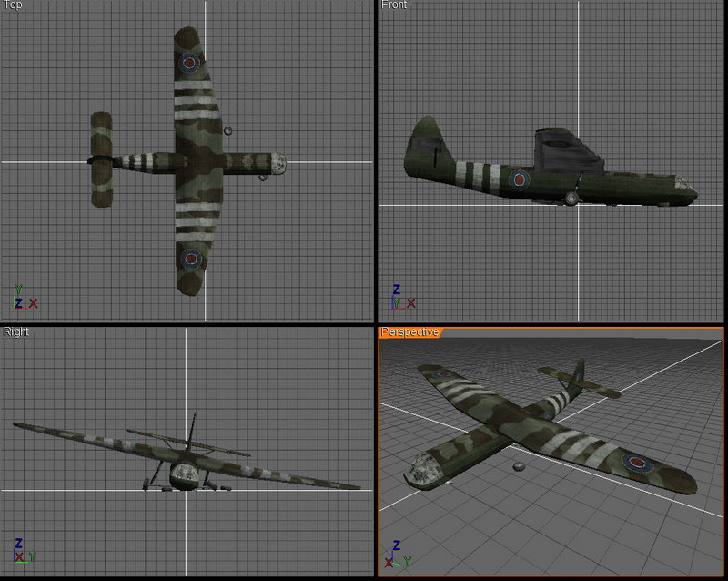Select the upper wing roundel in Top view

(189, 62)
